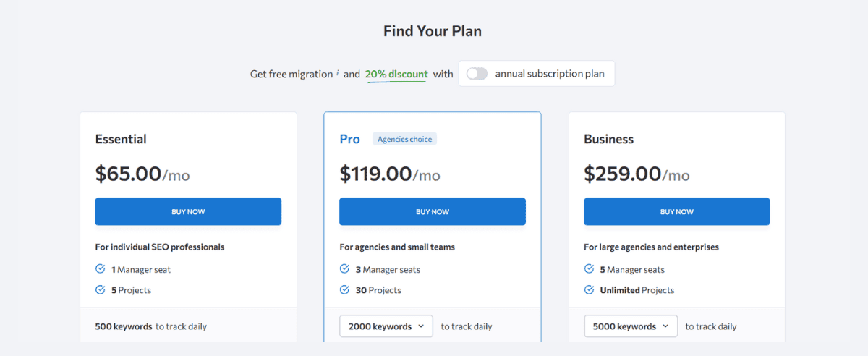Toggle the annual subscription plan switch
The height and width of the screenshot is (356, 868).
[477, 74]
